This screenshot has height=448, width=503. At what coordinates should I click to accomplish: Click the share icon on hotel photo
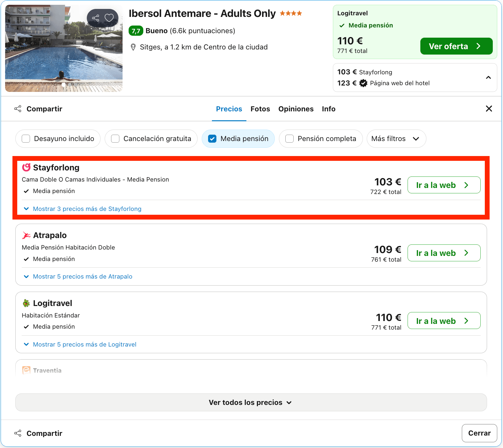coord(95,18)
